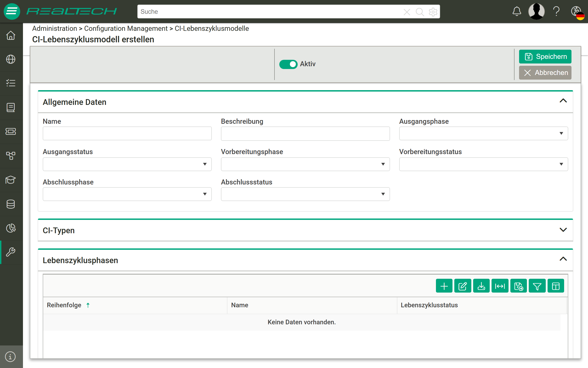Viewport: 588px width, 368px height.
Task: Toggle the table filter
Action: [537, 286]
